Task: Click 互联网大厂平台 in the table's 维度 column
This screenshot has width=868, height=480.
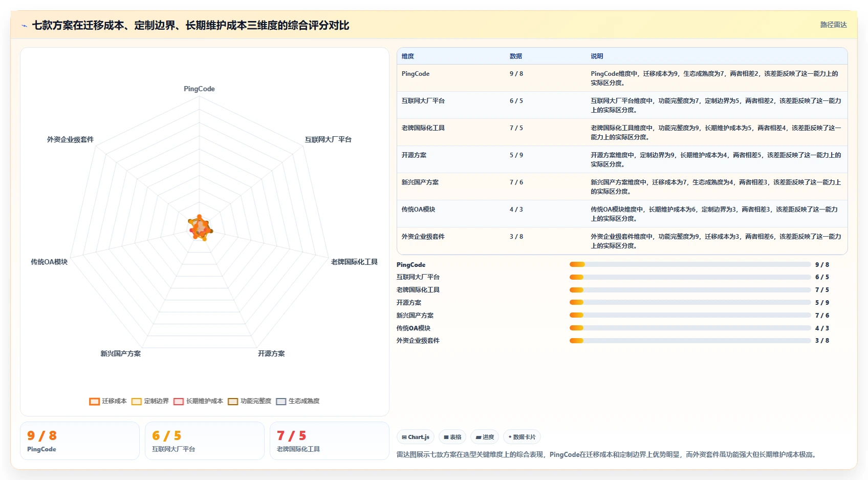Action: pyautogui.click(x=423, y=101)
